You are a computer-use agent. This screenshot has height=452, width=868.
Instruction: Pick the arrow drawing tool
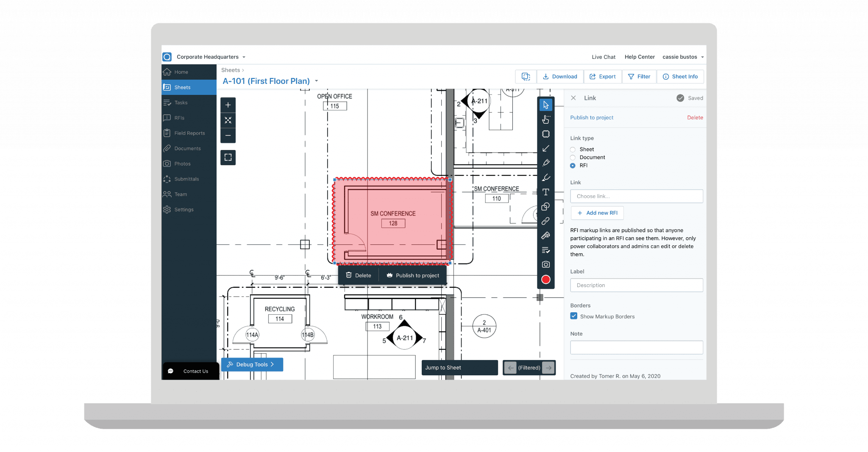[x=546, y=148]
